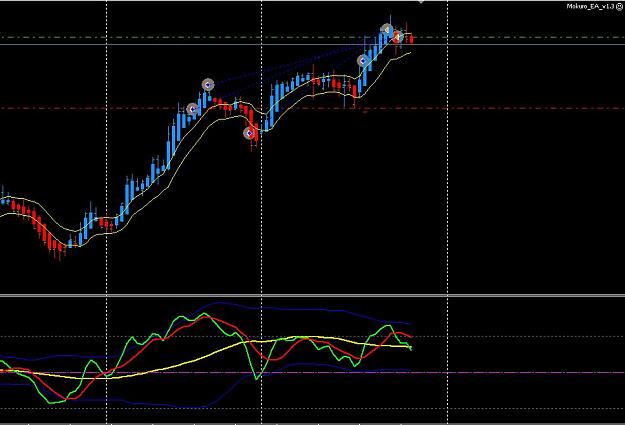The height and width of the screenshot is (425, 625).
Task: Click the expert advisor face icon
Action: point(619,6)
